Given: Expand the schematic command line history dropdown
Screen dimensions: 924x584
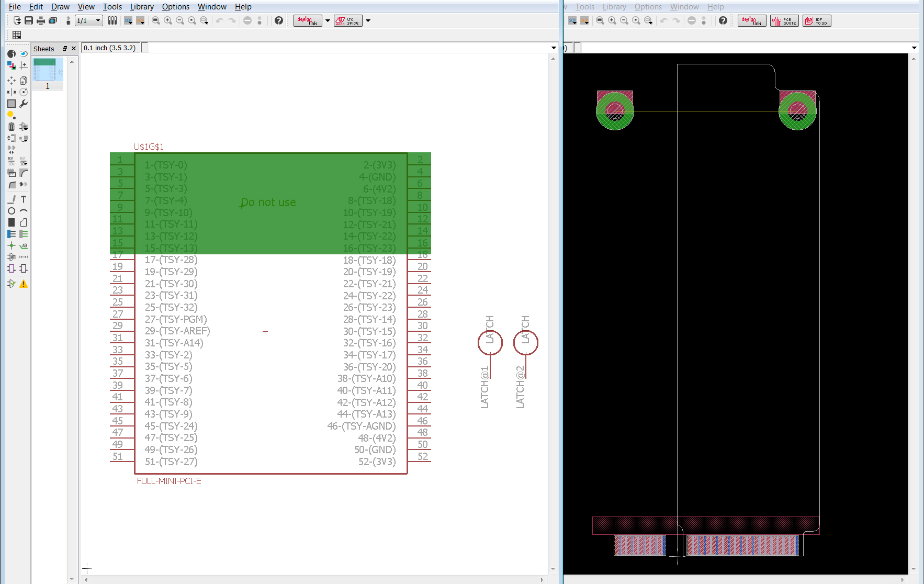Looking at the screenshot, I should (x=554, y=48).
